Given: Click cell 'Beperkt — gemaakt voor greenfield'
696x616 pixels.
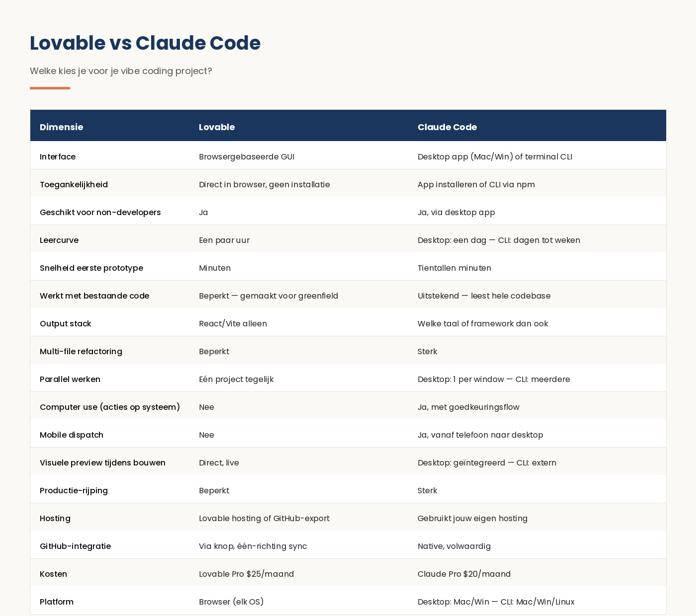Looking at the screenshot, I should (x=268, y=296).
